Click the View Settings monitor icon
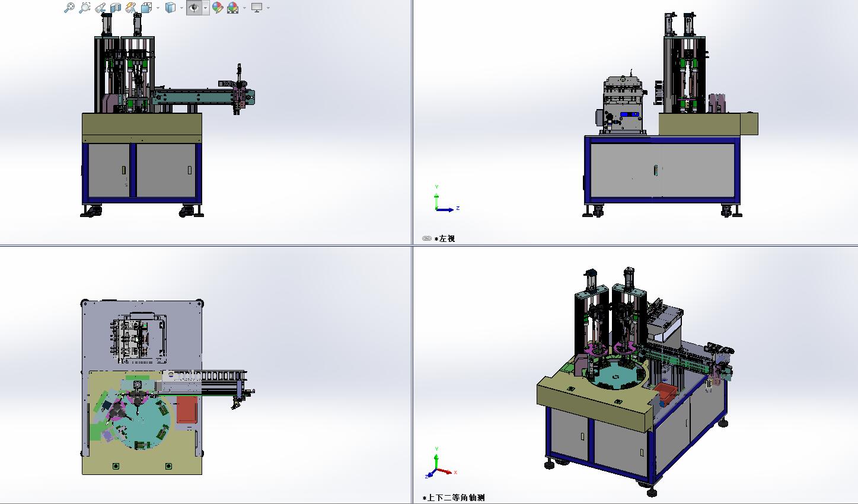 [257, 8]
